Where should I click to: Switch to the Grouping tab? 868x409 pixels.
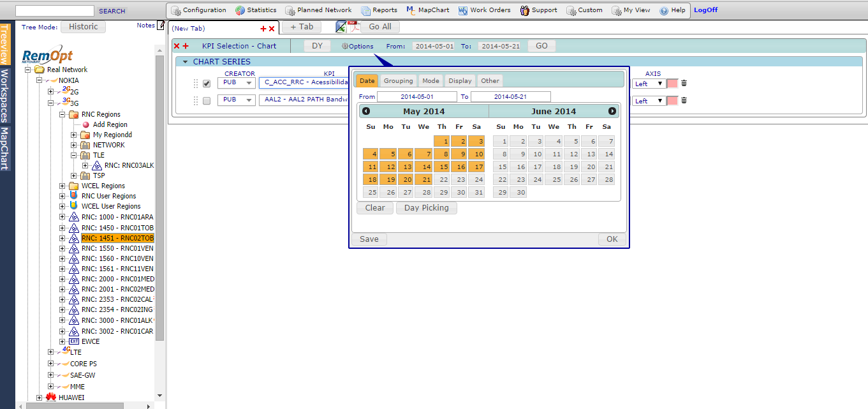click(398, 80)
